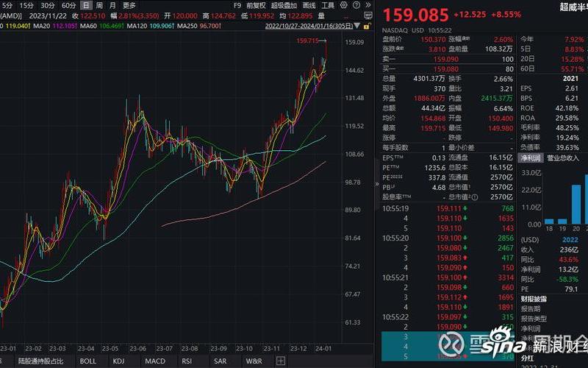Select the 5分 period tab
588x368 pixels.
tap(7, 5)
